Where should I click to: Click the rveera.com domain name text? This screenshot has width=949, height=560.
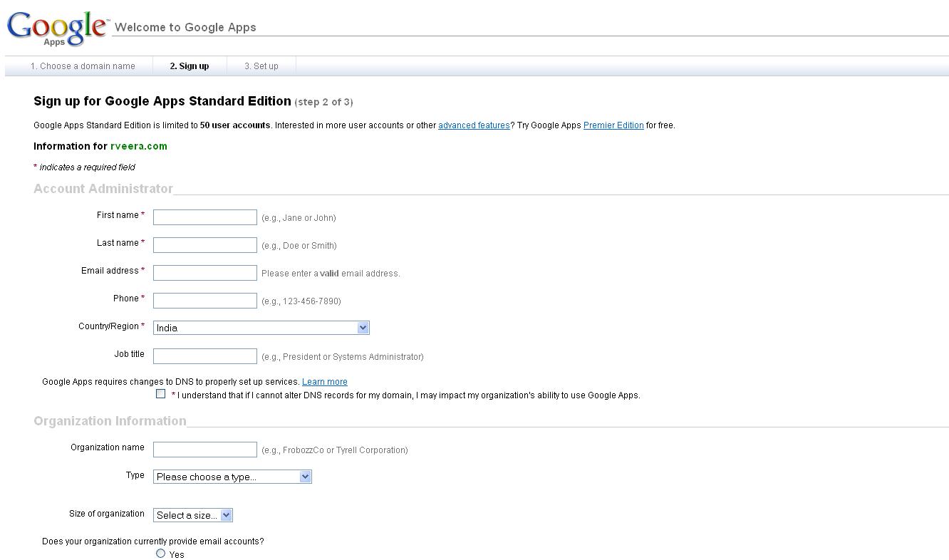[139, 146]
